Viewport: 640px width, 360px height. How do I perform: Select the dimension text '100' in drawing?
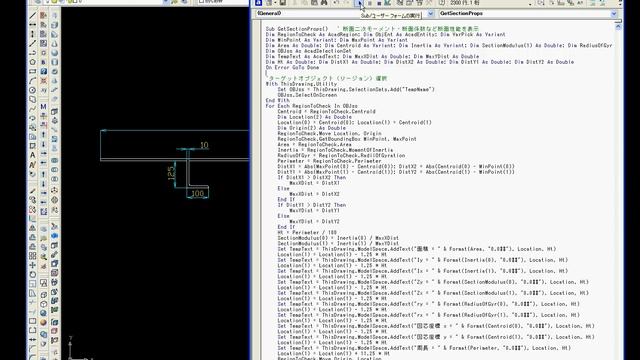click(x=198, y=193)
